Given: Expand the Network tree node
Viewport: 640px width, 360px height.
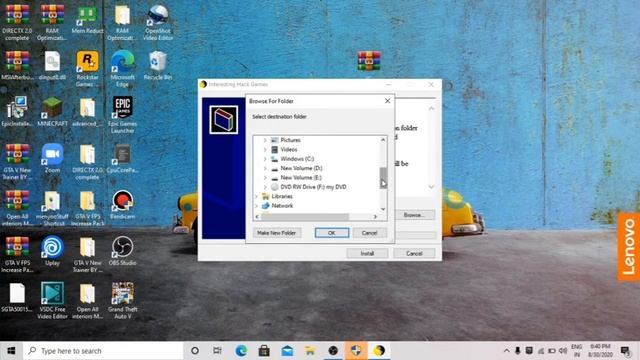Looking at the screenshot, I should pyautogui.click(x=256, y=206).
